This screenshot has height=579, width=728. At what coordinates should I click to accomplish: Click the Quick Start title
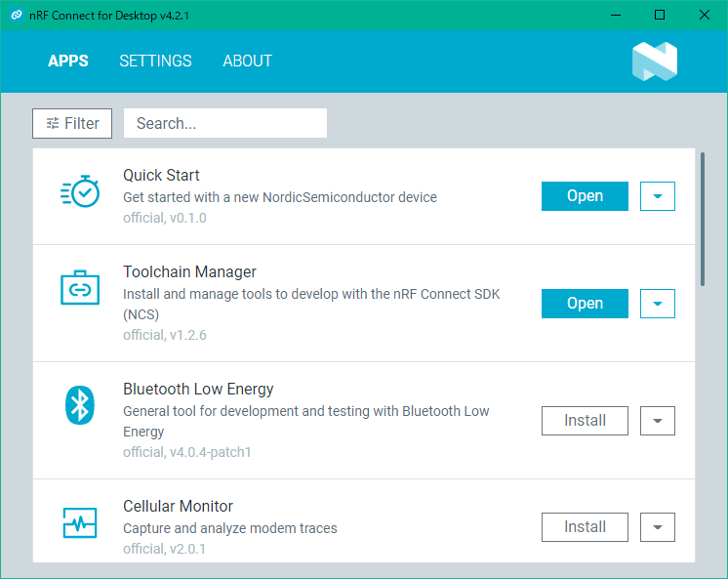click(x=161, y=175)
